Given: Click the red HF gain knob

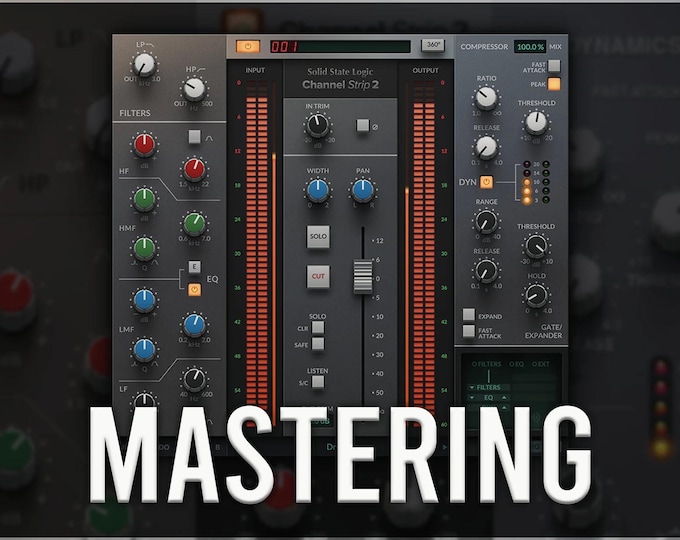Looking at the screenshot, I should [x=144, y=144].
